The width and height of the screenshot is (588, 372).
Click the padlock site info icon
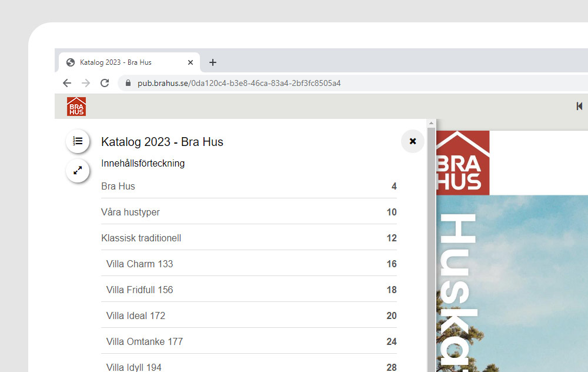pos(128,83)
